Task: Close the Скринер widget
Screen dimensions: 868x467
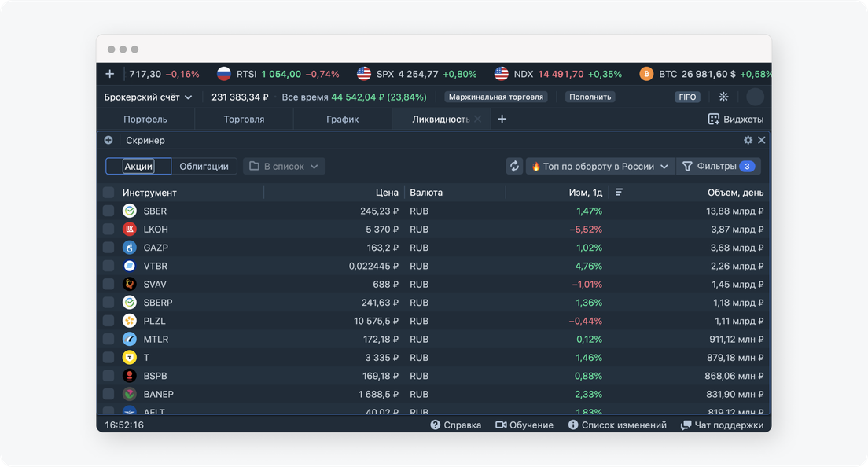Action: [x=762, y=140]
